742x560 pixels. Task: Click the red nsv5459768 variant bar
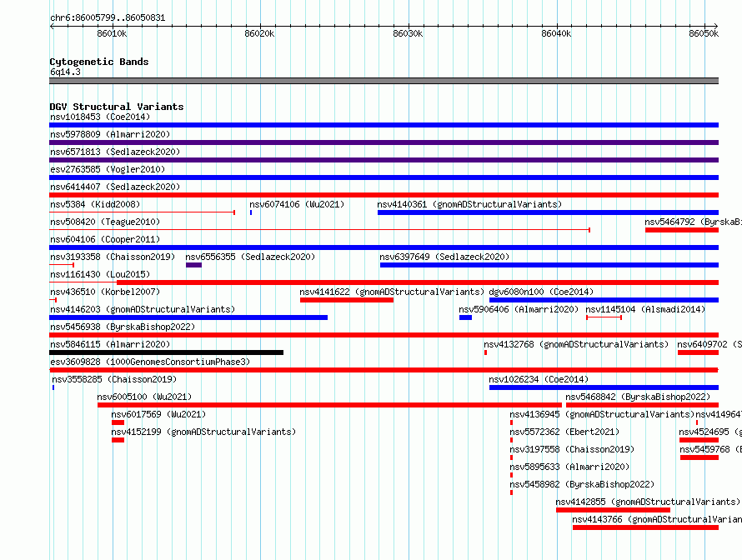(699, 457)
